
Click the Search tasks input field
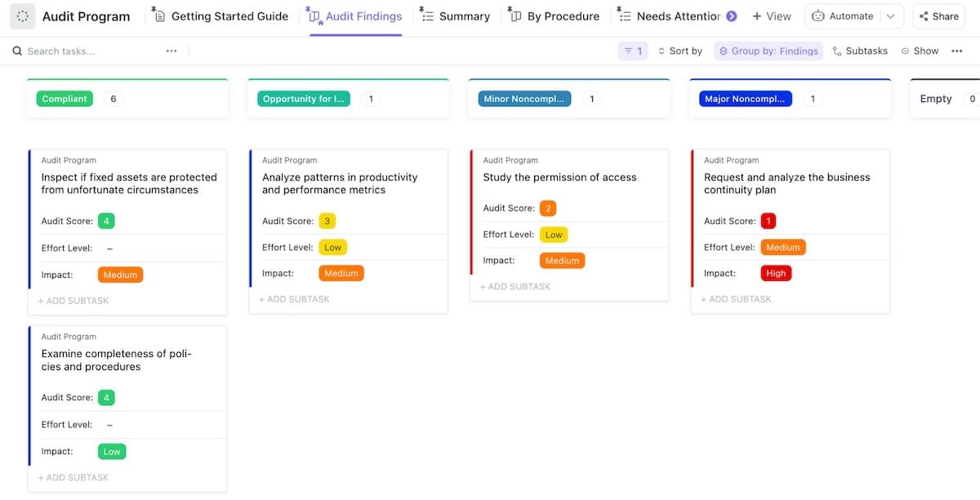[90, 51]
